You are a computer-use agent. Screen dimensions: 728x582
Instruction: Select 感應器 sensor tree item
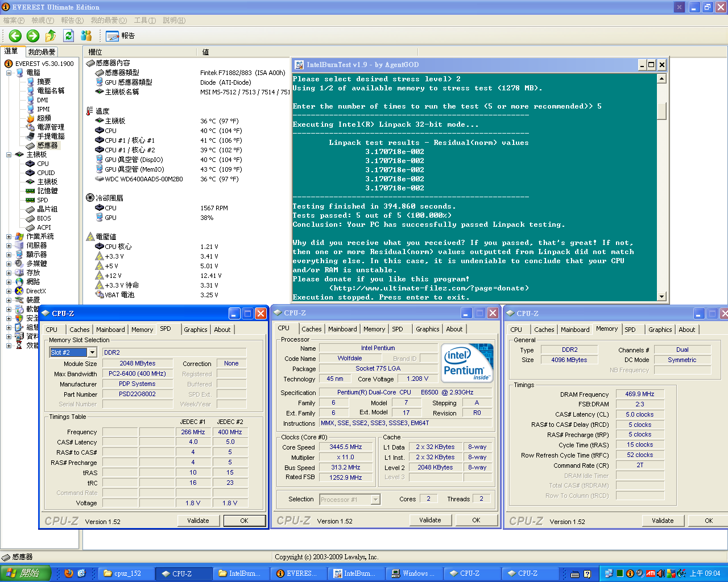click(47, 145)
